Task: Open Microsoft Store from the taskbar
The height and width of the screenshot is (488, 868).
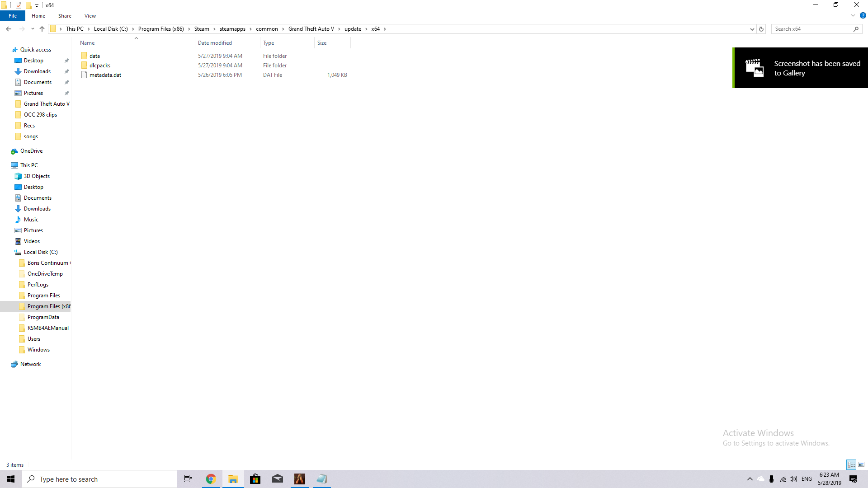Action: tap(255, 479)
